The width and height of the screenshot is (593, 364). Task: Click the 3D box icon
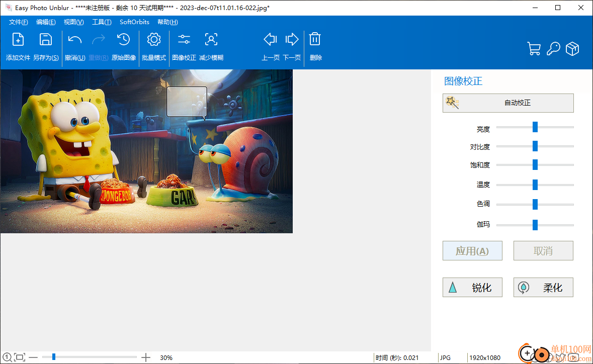572,49
